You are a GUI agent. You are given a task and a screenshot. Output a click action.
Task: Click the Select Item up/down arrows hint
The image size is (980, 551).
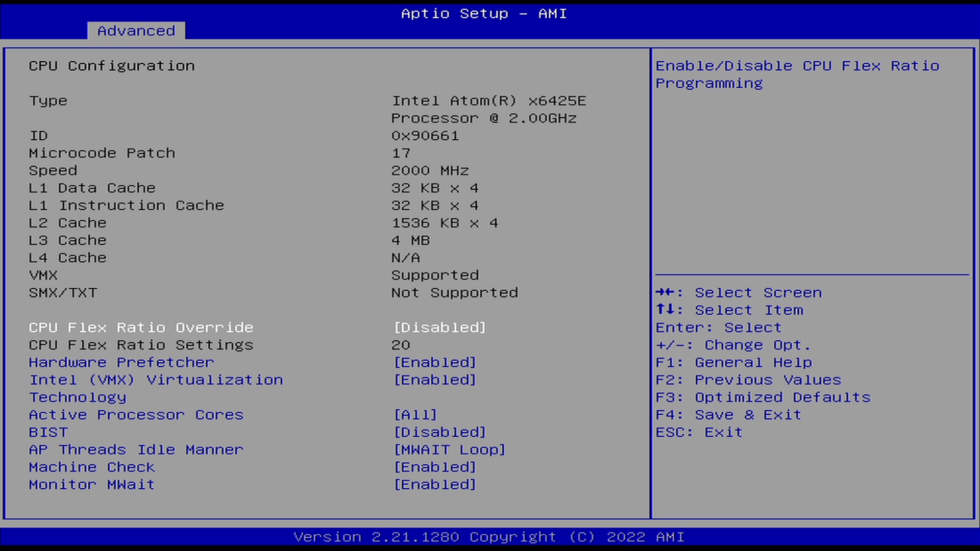[729, 310]
